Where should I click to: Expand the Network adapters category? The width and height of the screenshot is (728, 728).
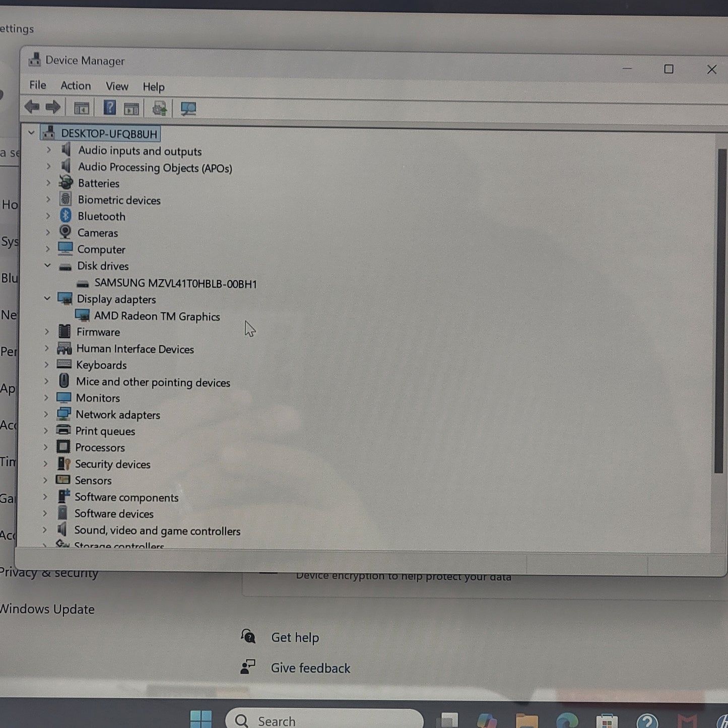click(x=46, y=414)
